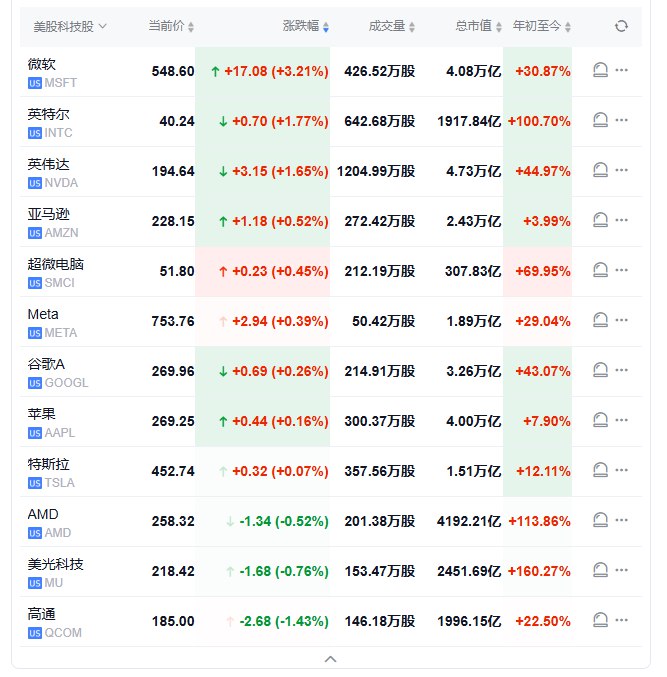
Task: Open more options for the QCOM row
Action: [x=621, y=620]
